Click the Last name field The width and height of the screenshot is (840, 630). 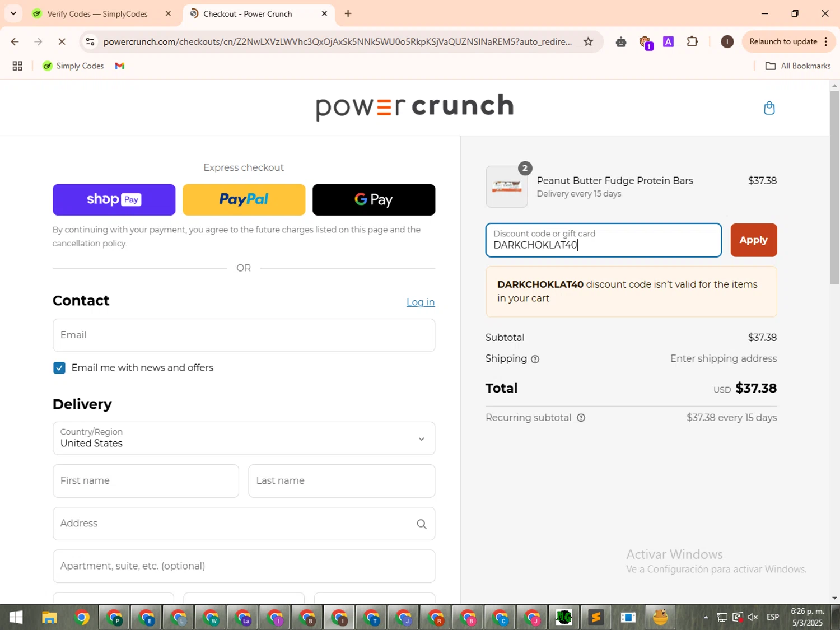342,481
